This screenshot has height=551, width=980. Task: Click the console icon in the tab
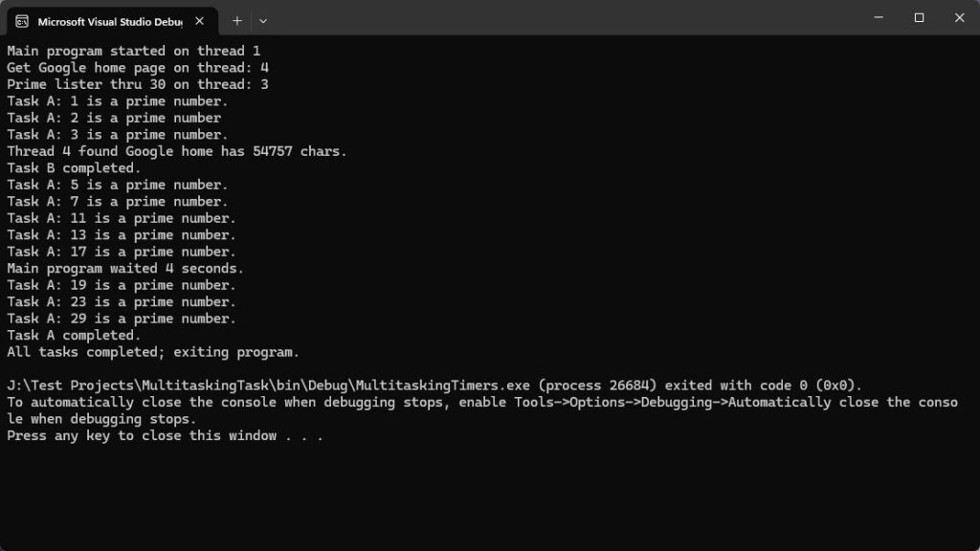point(22,20)
